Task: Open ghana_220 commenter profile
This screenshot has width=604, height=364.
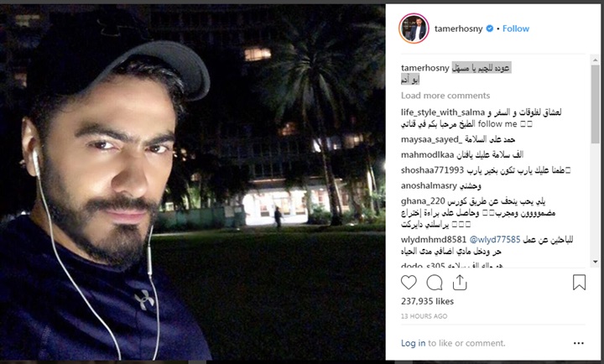Action: click(423, 201)
